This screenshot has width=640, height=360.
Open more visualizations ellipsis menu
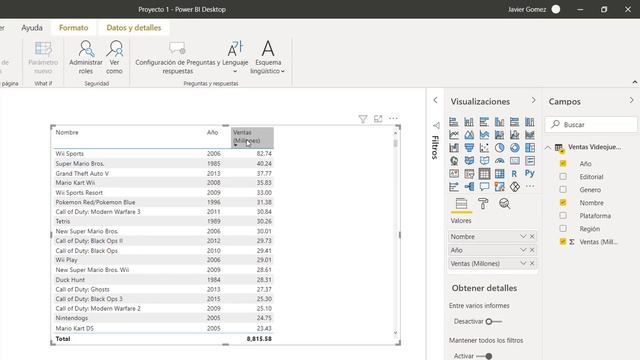pos(530,187)
